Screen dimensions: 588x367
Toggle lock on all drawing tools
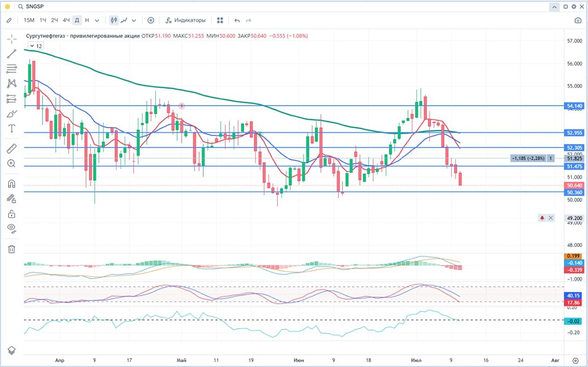tap(11, 213)
